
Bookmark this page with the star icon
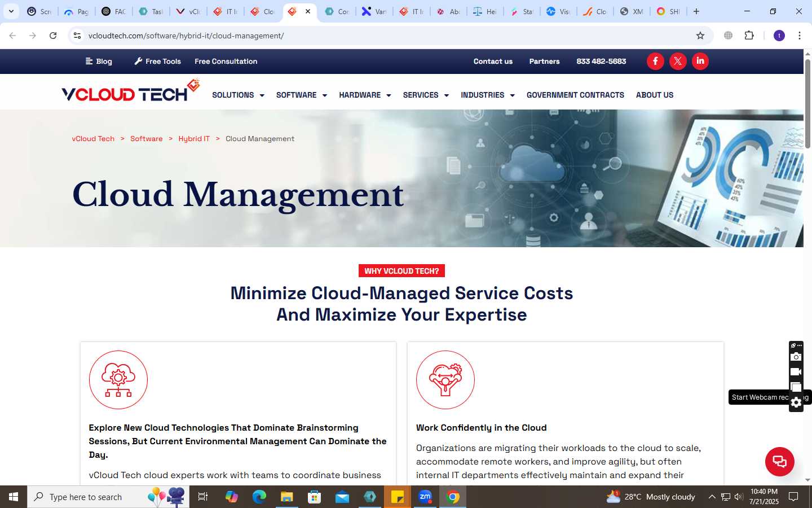point(700,36)
